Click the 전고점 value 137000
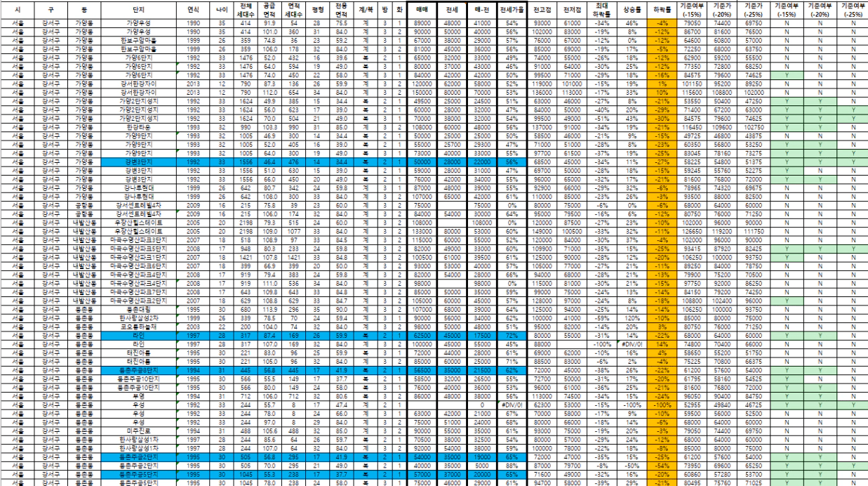Image resolution: width=868 pixels, height=486 pixels. pos(542,129)
